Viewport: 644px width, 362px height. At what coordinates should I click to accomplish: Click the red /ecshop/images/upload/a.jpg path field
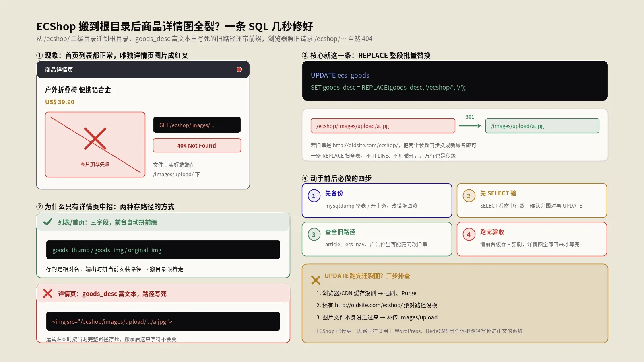tap(383, 126)
